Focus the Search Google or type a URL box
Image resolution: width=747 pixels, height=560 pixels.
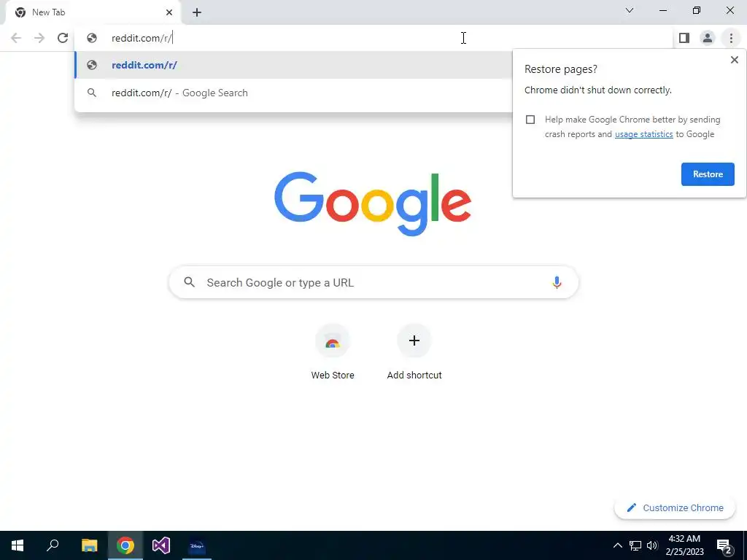(373, 282)
